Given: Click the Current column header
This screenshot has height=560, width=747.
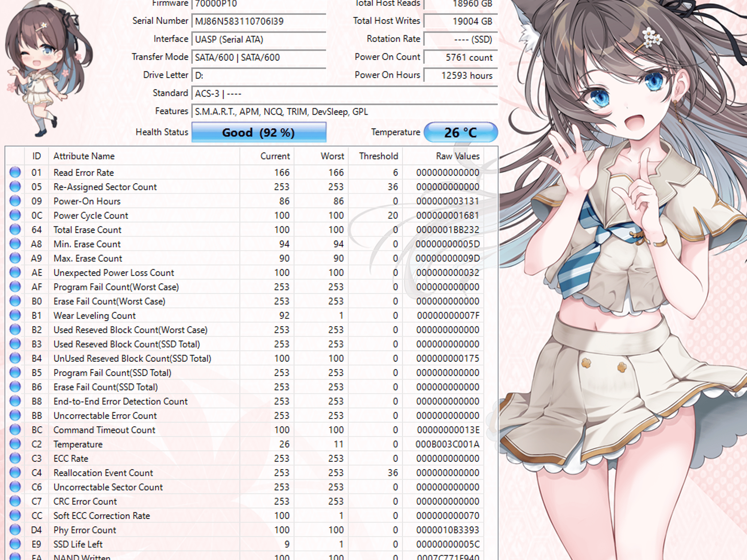Looking at the screenshot, I should [267, 156].
